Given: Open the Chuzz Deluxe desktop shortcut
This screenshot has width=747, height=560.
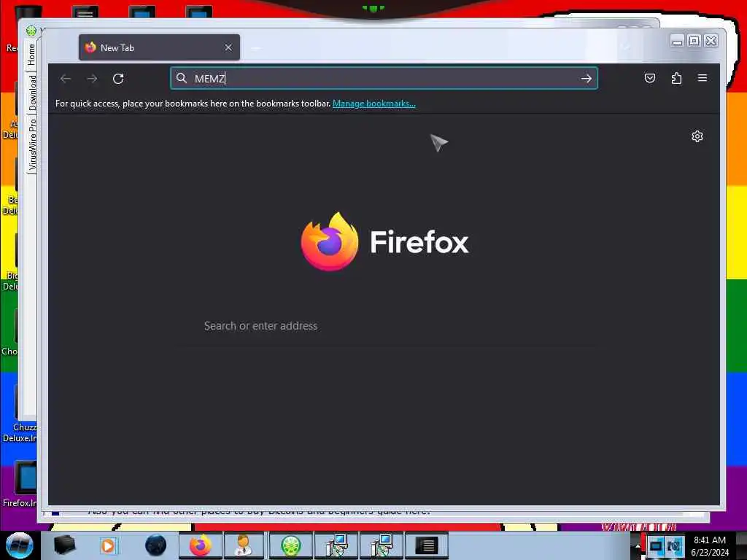Looking at the screenshot, I should (20, 413).
